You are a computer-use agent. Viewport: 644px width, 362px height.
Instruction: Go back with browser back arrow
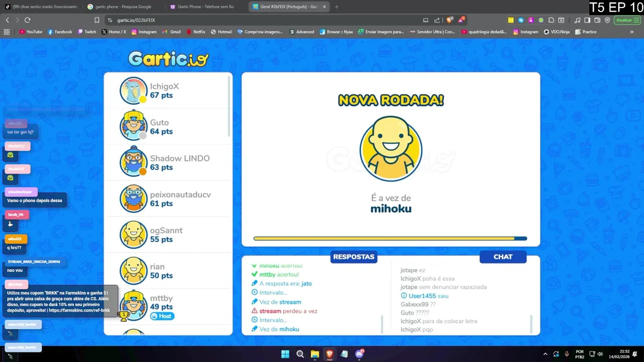pos(7,20)
